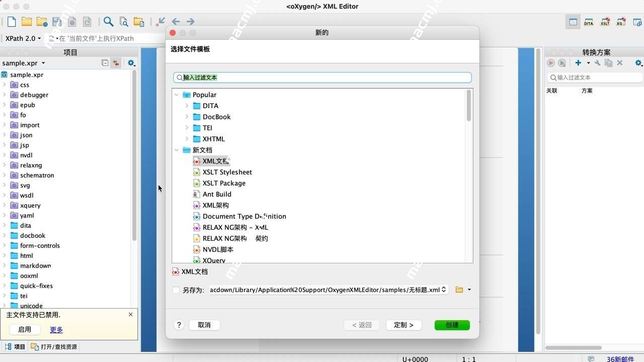Open Transformation Scenarios settings gear
This screenshot has width=644, height=362.
[638, 63]
